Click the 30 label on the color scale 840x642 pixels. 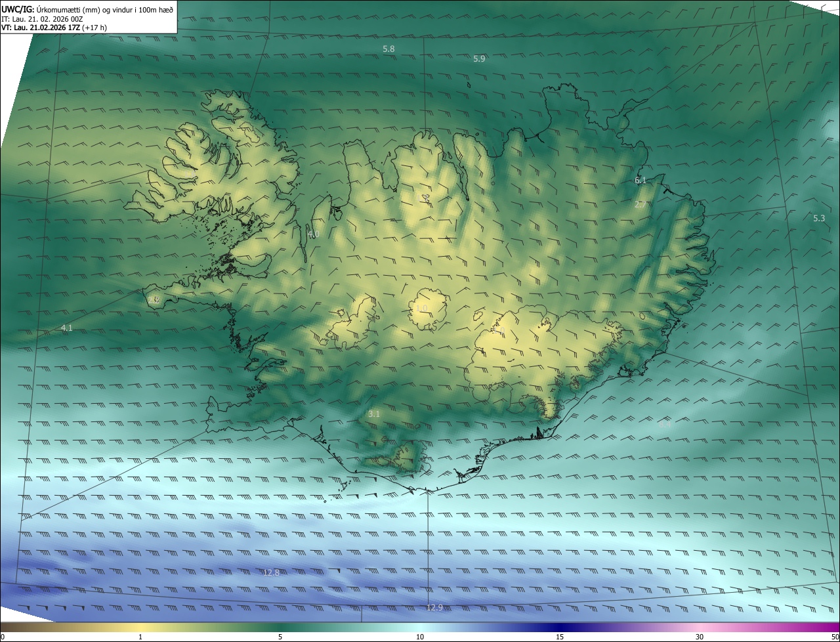point(700,637)
